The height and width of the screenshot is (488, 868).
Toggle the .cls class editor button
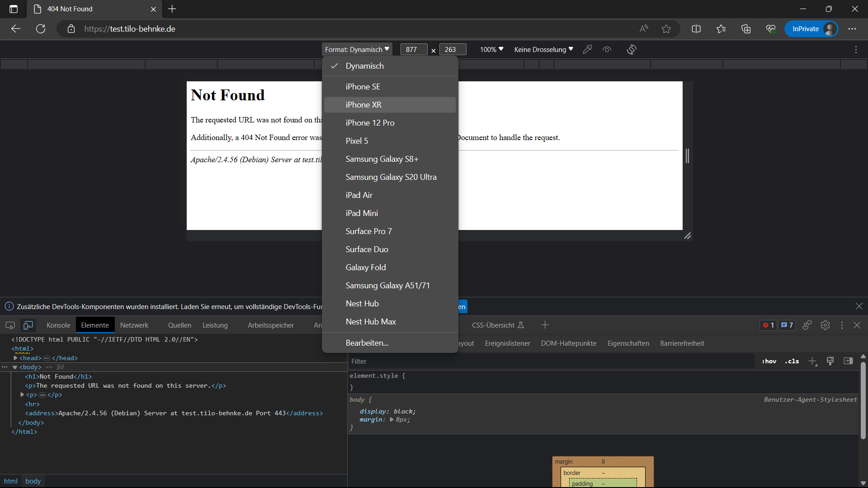click(792, 361)
